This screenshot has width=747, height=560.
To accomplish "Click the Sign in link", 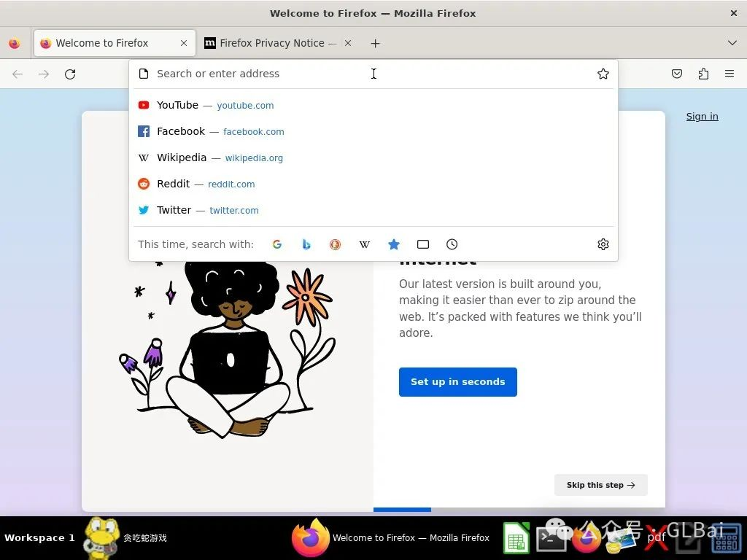I will 702,117.
